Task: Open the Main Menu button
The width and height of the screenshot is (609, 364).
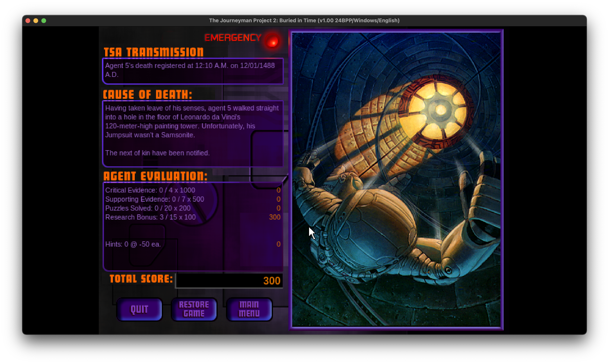Action: [x=249, y=309]
